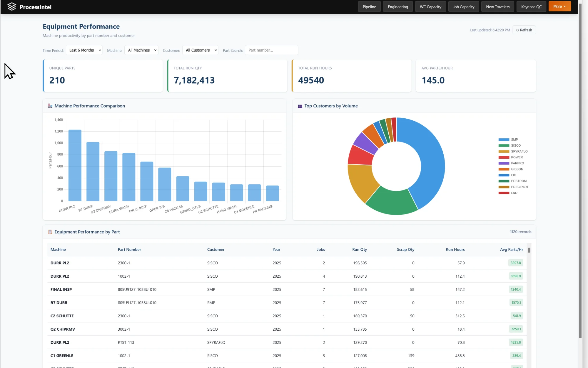Toggle the SMP legend entry in donut chart
The width and height of the screenshot is (588, 368).
click(514, 140)
